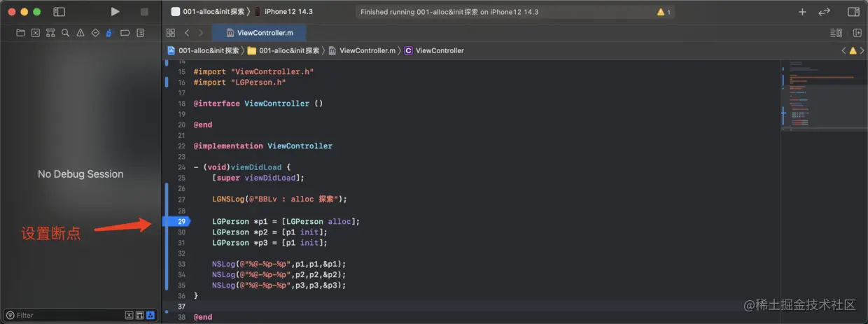This screenshot has width=868, height=324.
Task: Click the 'No Debug Session' label
Action: click(x=80, y=174)
